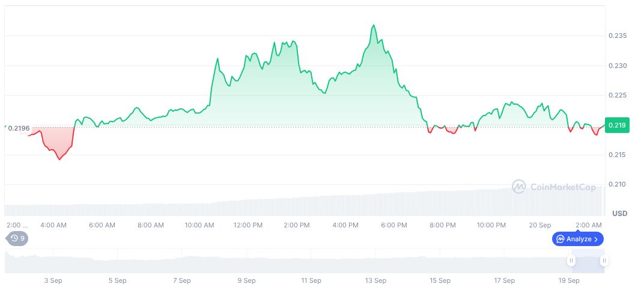
Task: Click the USD currency label
Action: click(619, 214)
